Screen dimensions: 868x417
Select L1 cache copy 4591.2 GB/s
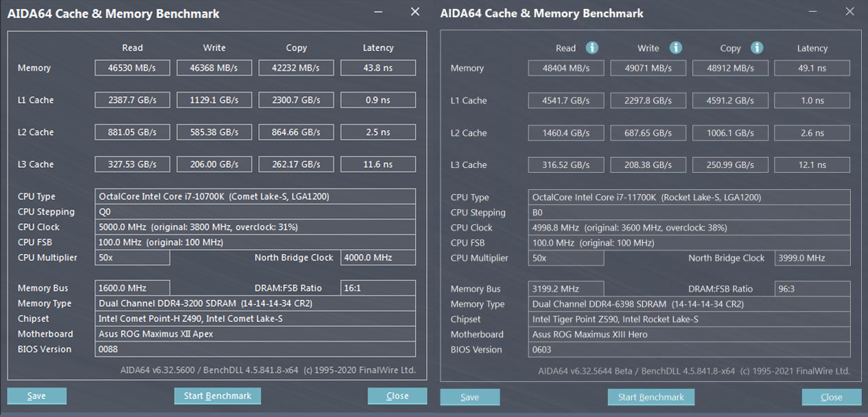(x=730, y=100)
